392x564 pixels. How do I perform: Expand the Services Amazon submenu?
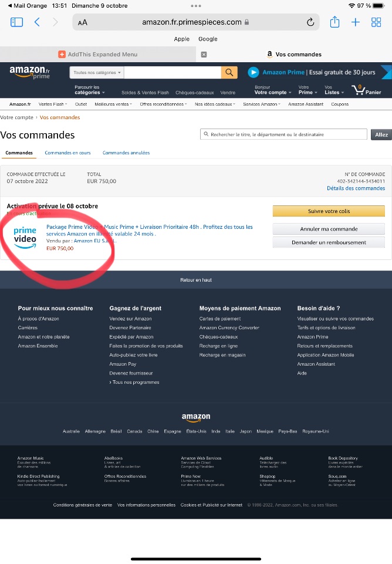[262, 104]
